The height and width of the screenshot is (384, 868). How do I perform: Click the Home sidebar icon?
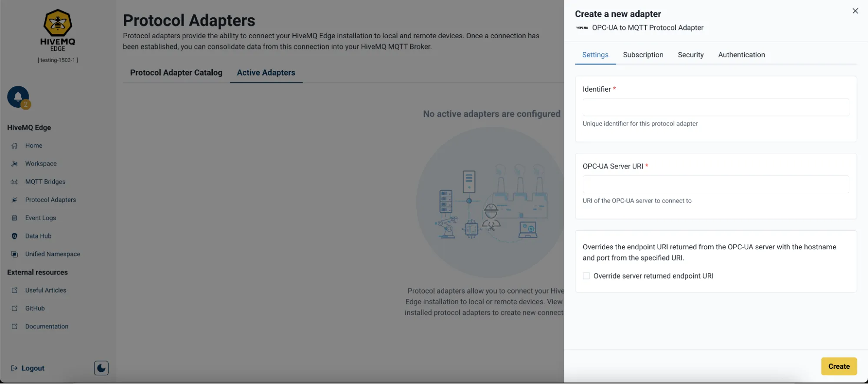pyautogui.click(x=14, y=146)
